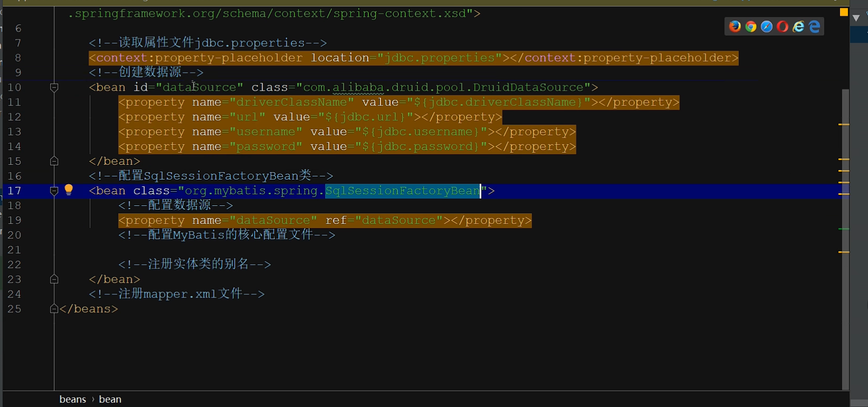Collapse the SqlSessionFactoryBean bean at line 17

pyautogui.click(x=54, y=191)
